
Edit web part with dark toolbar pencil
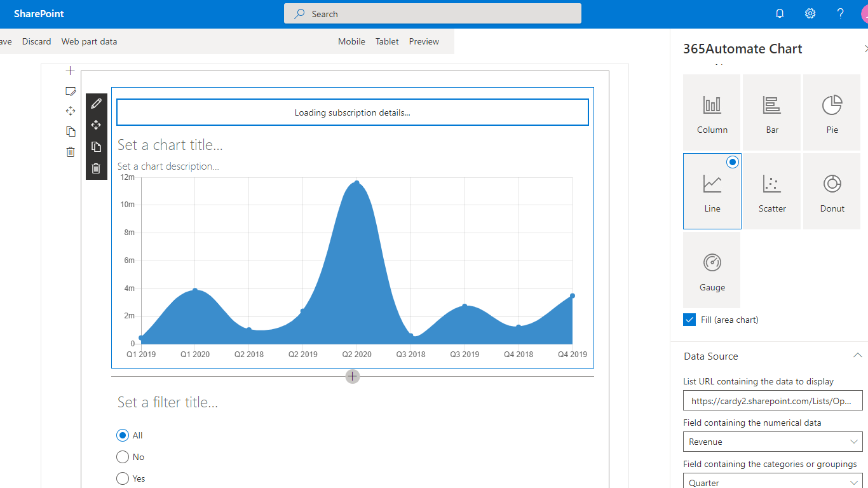coord(96,104)
